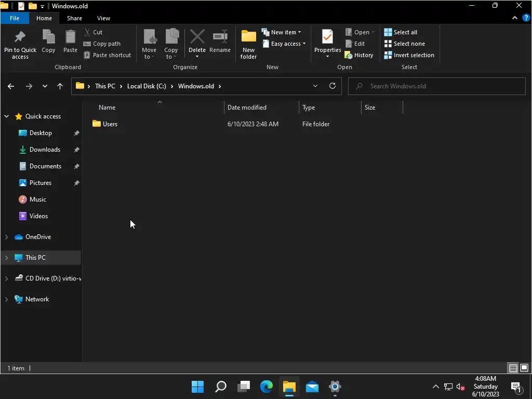
Task: Open the Help question mark icon
Action: click(x=526, y=18)
